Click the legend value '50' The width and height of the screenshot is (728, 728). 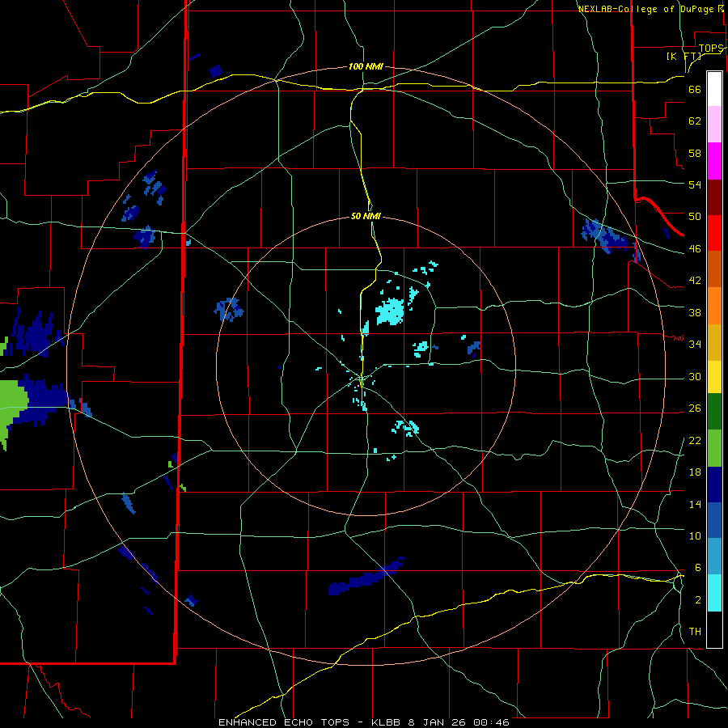click(695, 217)
